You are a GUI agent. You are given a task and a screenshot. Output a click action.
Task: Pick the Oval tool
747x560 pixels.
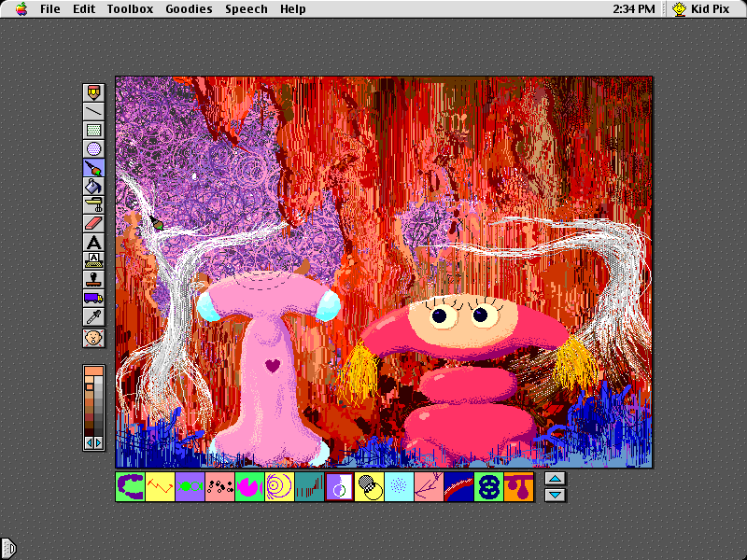[93, 149]
